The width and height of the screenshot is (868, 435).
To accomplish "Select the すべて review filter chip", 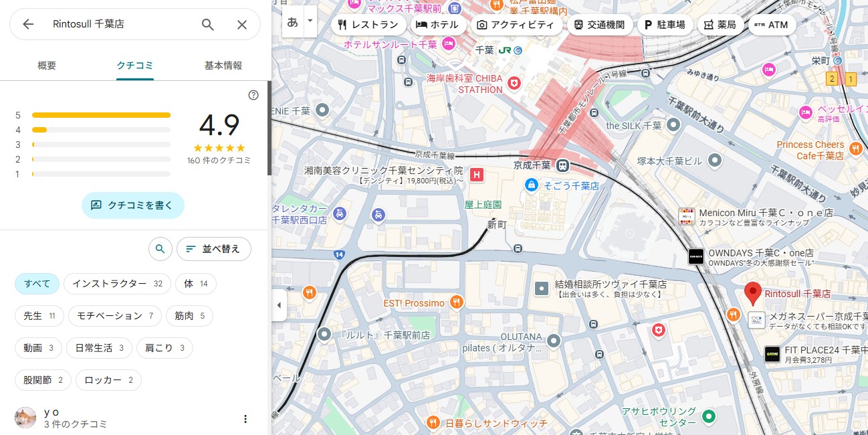I will pyautogui.click(x=37, y=284).
